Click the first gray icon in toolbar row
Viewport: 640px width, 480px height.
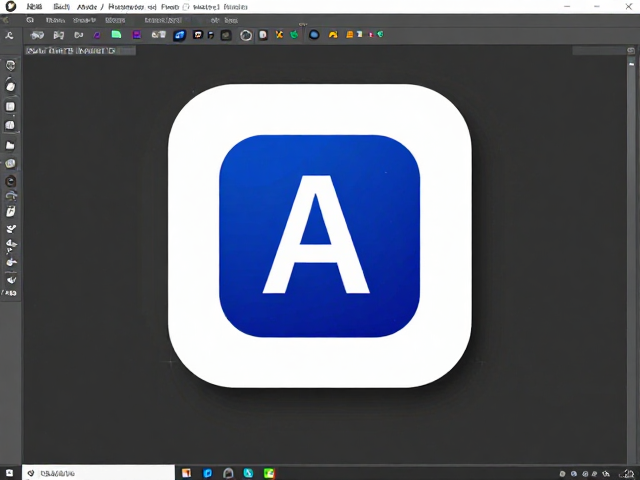click(37, 35)
